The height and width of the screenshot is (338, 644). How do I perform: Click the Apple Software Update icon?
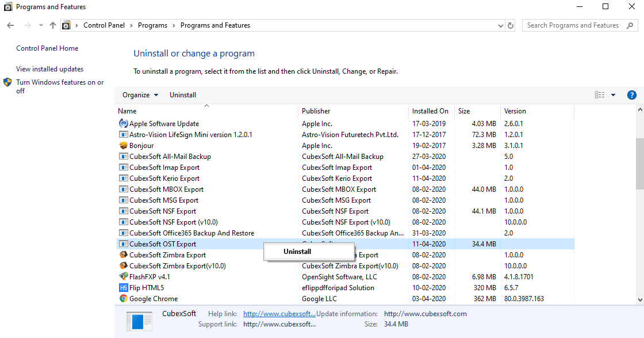click(123, 124)
